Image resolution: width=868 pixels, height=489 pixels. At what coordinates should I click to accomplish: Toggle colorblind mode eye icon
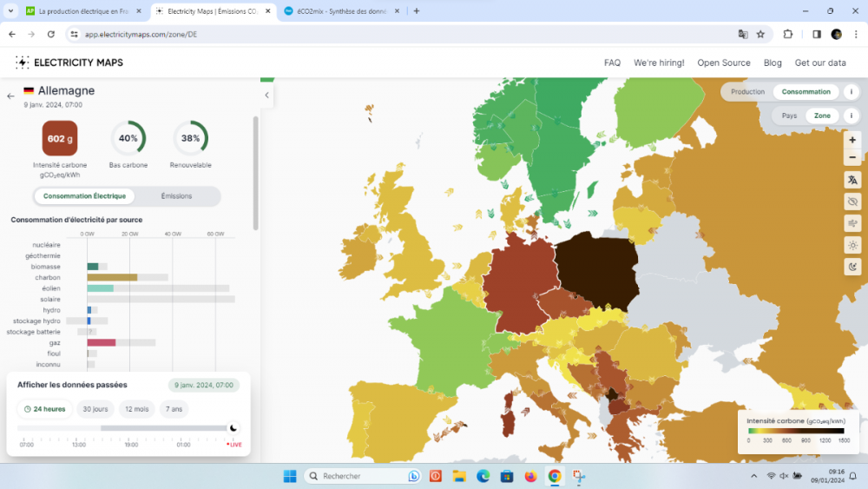852,202
